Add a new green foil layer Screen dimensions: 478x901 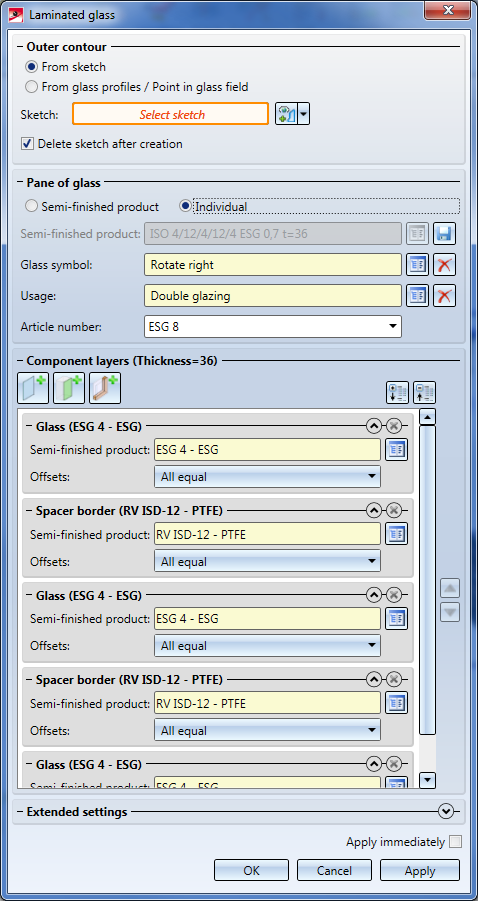(x=69, y=387)
